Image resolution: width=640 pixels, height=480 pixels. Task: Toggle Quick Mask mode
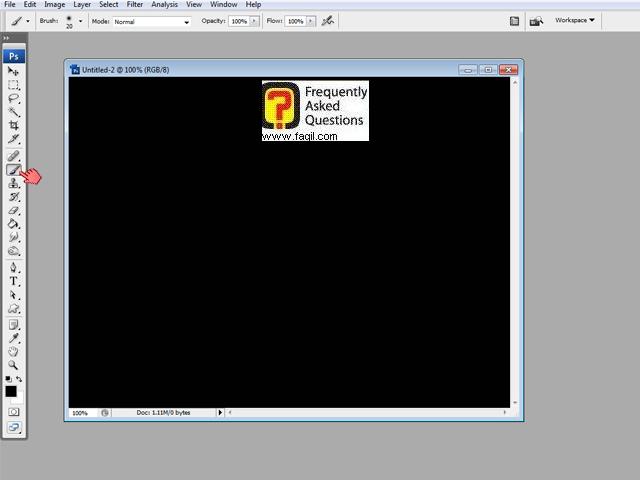[x=14, y=411]
